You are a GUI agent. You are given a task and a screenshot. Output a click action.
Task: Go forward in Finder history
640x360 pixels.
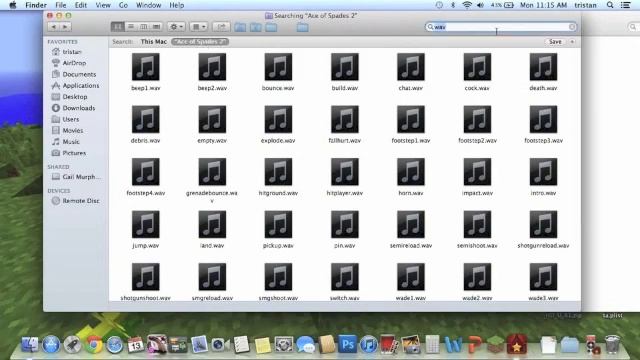pyautogui.click(x=65, y=27)
